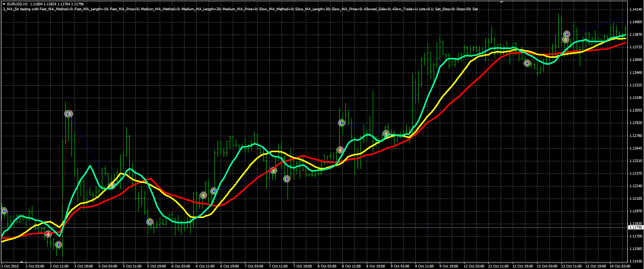Click the small gray triangle on the time axis

pos(22,262)
